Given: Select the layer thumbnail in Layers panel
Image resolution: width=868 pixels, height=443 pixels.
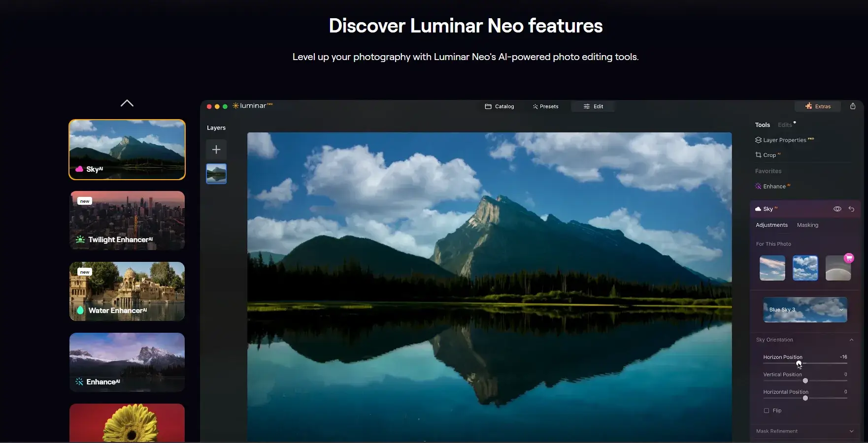Looking at the screenshot, I should pos(216,174).
